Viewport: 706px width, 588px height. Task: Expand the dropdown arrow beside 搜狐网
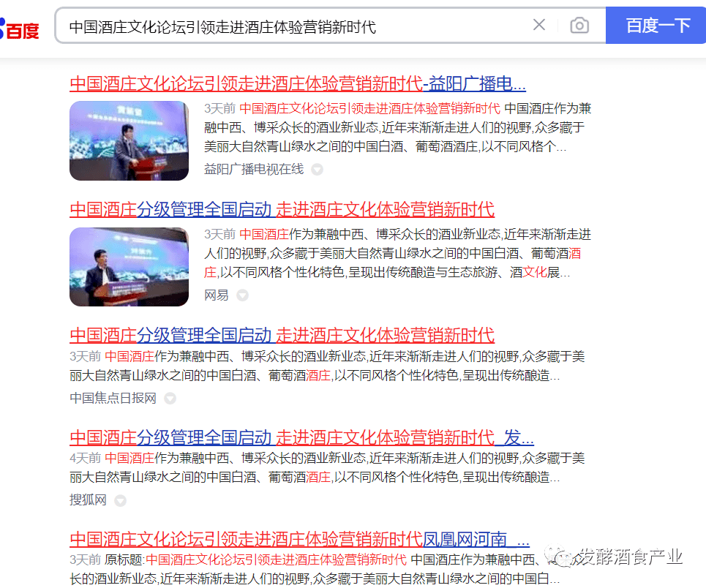[120, 501]
